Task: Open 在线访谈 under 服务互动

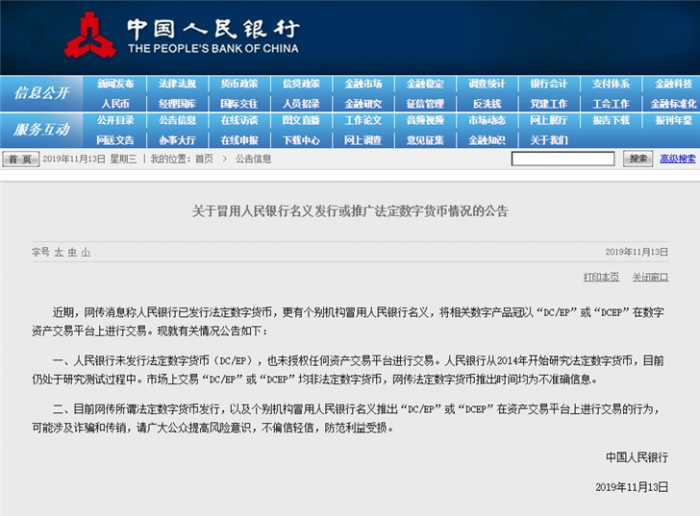Action: (239, 120)
